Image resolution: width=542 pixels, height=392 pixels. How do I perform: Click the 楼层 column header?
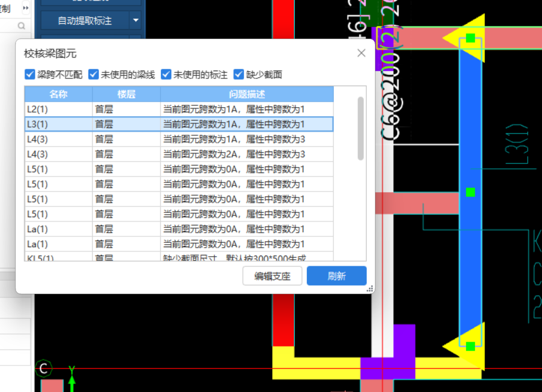click(125, 94)
